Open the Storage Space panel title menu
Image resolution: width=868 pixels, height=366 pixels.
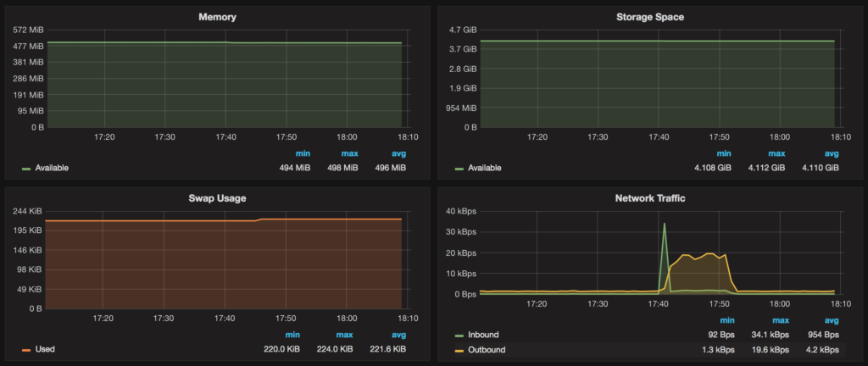coord(650,17)
